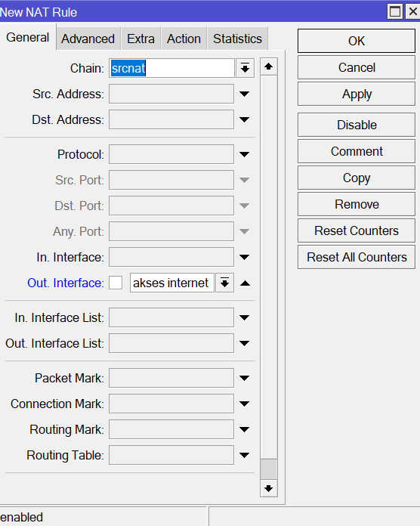
Task: Toggle the Out. Interface invert checkbox
Action: (x=116, y=283)
